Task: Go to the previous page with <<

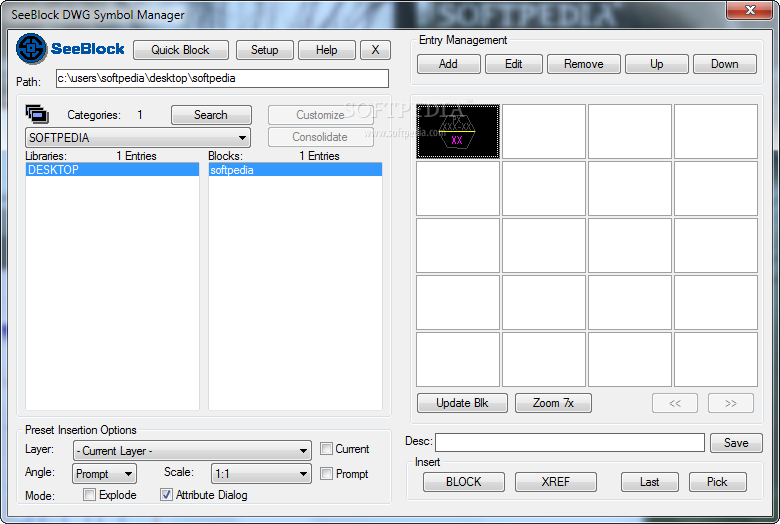Action: point(675,403)
